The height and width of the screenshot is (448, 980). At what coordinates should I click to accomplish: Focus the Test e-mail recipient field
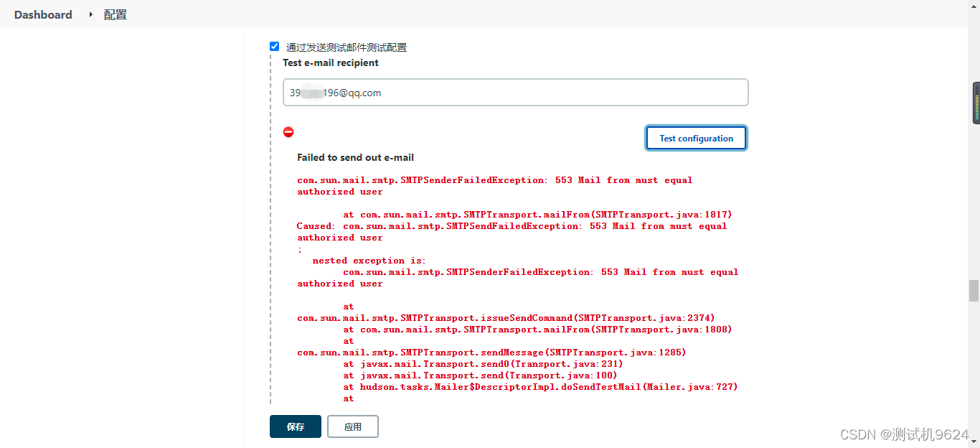516,93
